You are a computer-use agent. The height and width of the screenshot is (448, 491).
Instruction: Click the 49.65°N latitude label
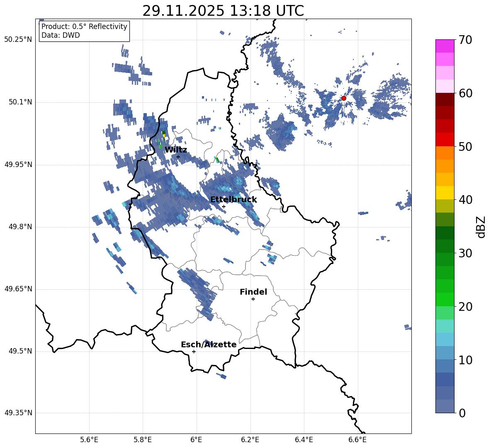pyautogui.click(x=18, y=289)
